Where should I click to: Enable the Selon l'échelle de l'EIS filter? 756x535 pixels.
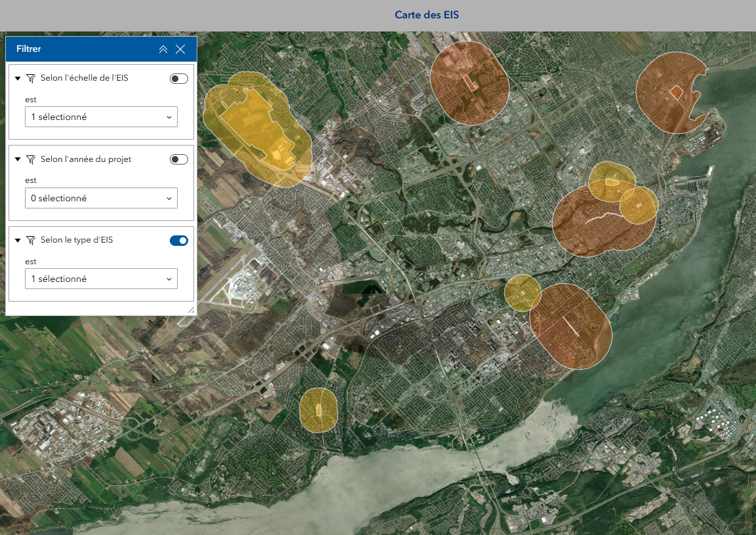click(178, 79)
